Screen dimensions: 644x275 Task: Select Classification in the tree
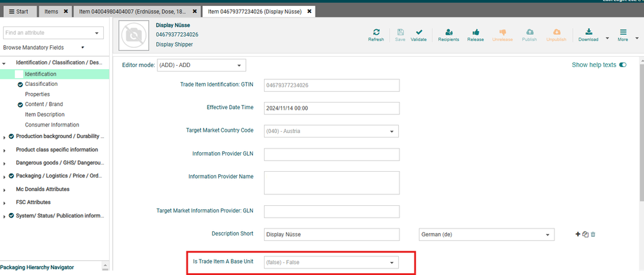pos(41,84)
